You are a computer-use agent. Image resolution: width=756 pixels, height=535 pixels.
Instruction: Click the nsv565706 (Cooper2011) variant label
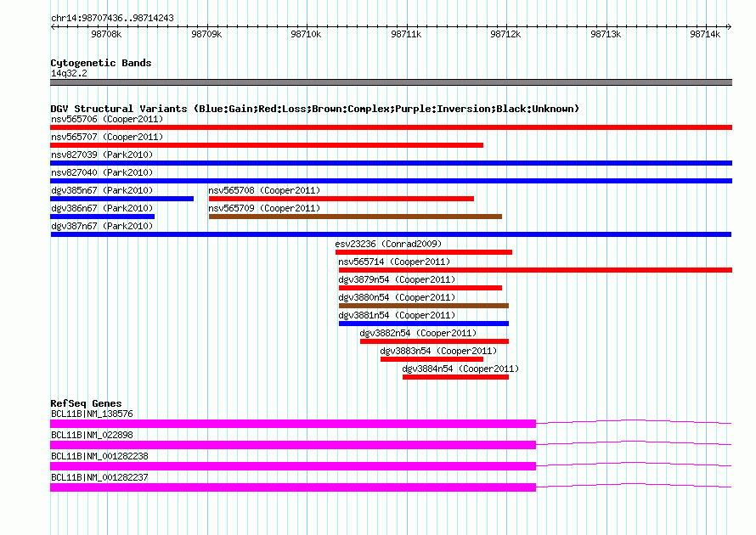click(107, 119)
